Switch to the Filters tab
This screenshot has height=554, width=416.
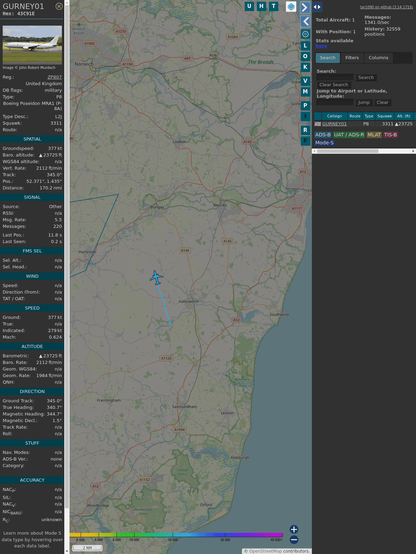(x=352, y=58)
